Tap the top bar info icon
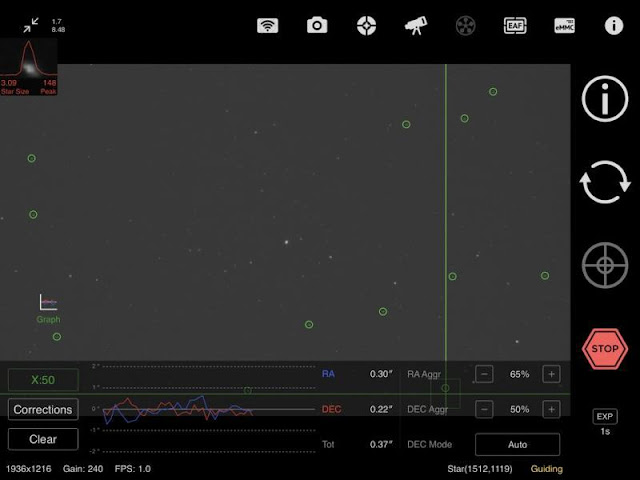This screenshot has height=480, width=640. (x=613, y=26)
